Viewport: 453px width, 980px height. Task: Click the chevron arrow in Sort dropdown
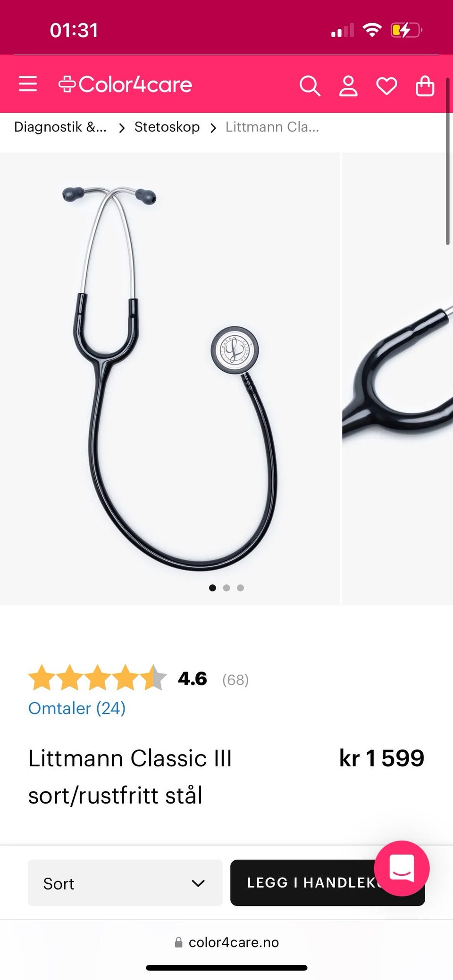point(198,883)
